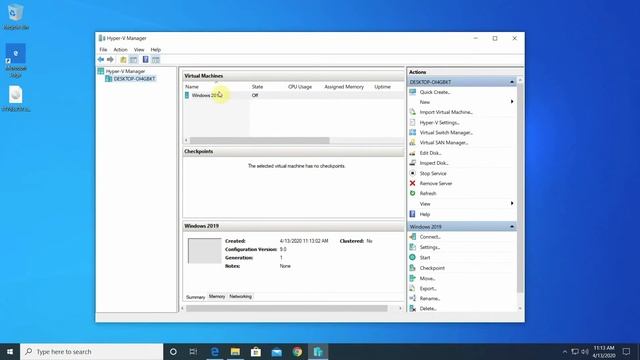Click the Back arrow toolbar icon

pyautogui.click(x=100, y=60)
